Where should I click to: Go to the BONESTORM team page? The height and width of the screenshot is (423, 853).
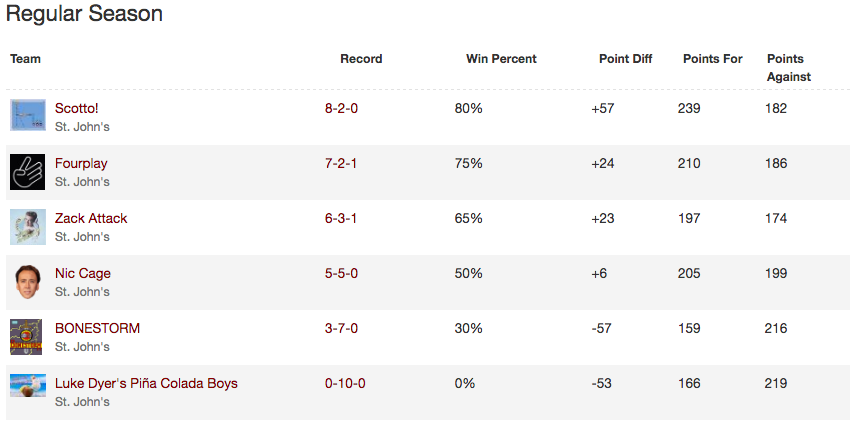click(x=97, y=328)
